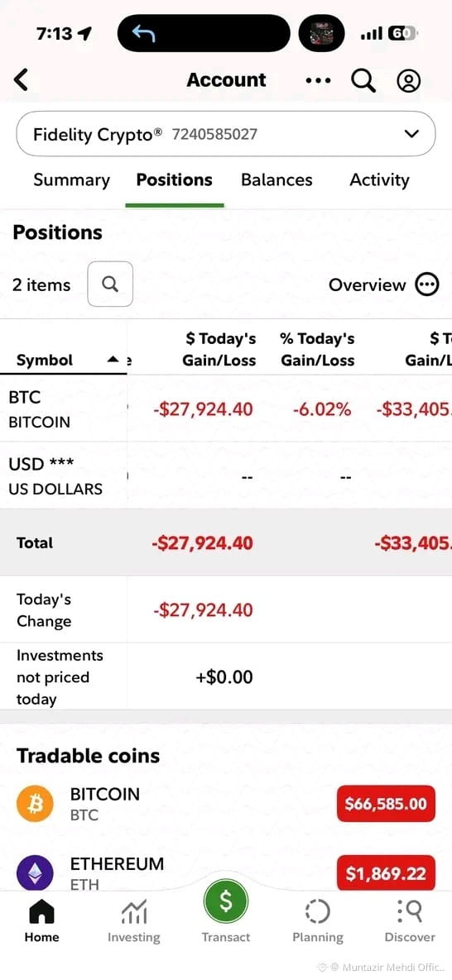Go to Home in bottom navigation

click(42, 920)
